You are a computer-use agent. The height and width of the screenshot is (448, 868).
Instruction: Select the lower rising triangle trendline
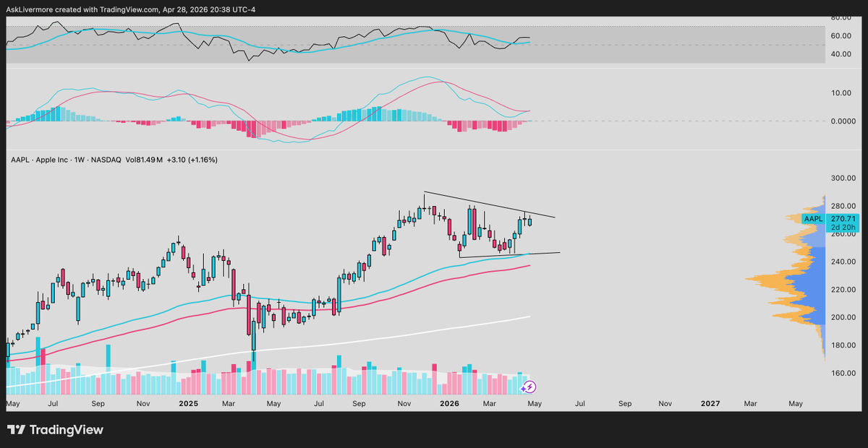click(509, 255)
